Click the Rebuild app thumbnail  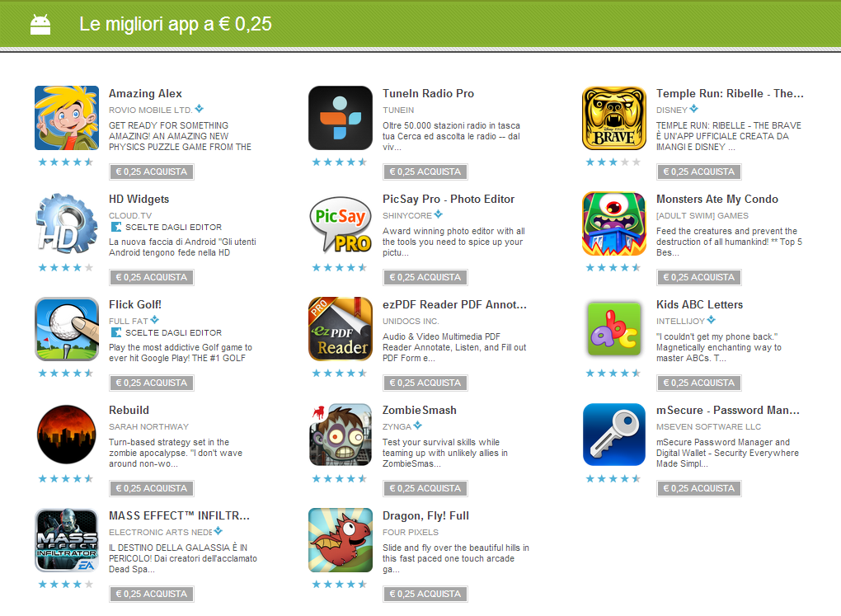pyautogui.click(x=67, y=435)
